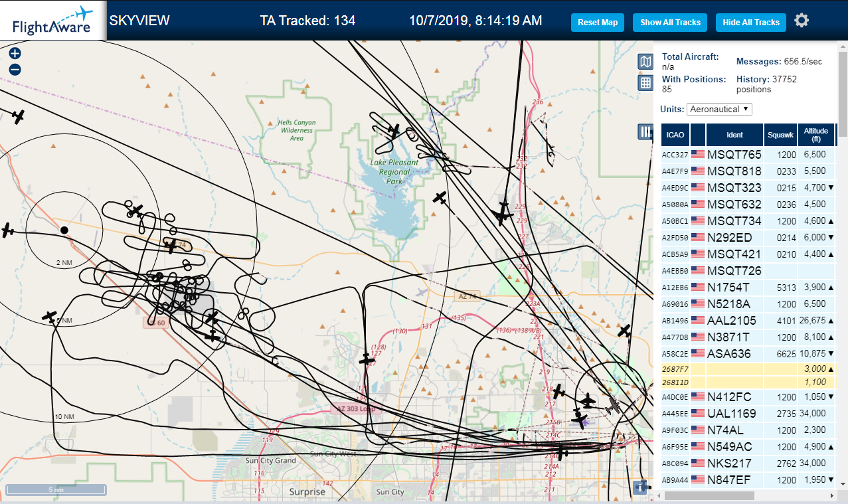
Task: Select the MSQT323 aircraft row
Action: click(748, 188)
